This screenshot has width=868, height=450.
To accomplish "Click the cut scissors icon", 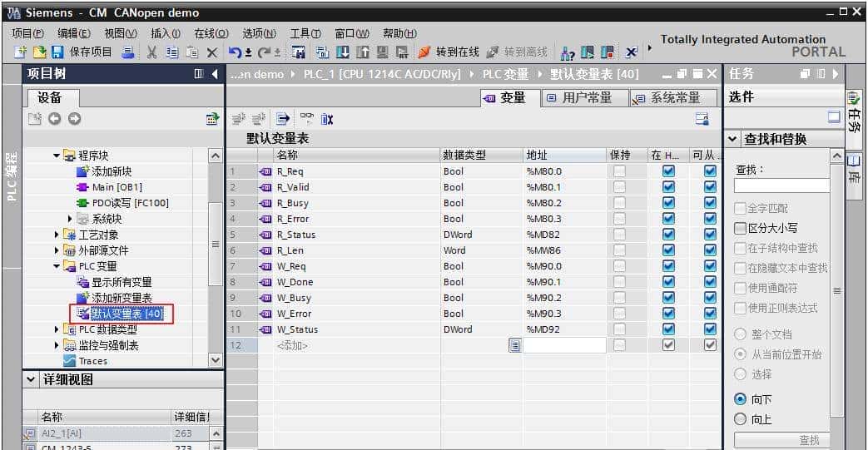I will click(x=151, y=52).
